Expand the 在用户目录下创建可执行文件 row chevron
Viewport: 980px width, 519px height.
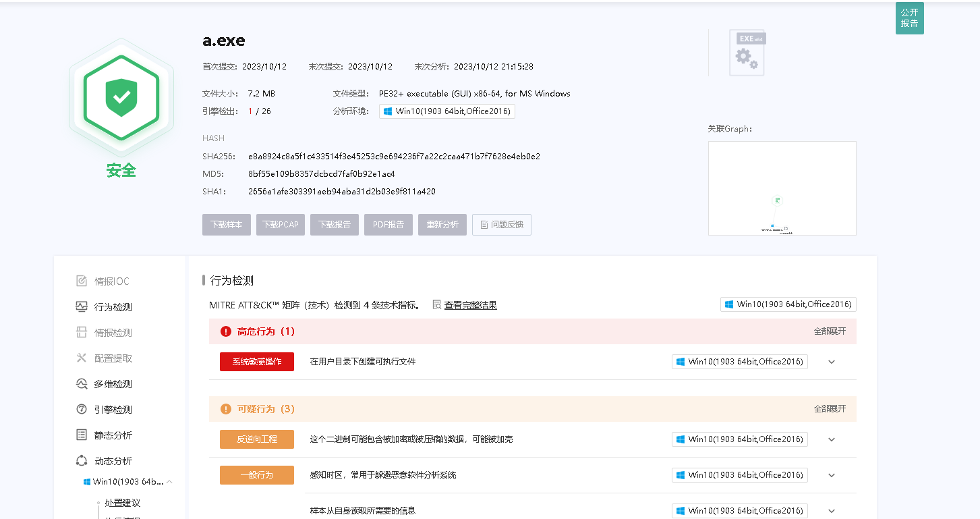pos(832,362)
